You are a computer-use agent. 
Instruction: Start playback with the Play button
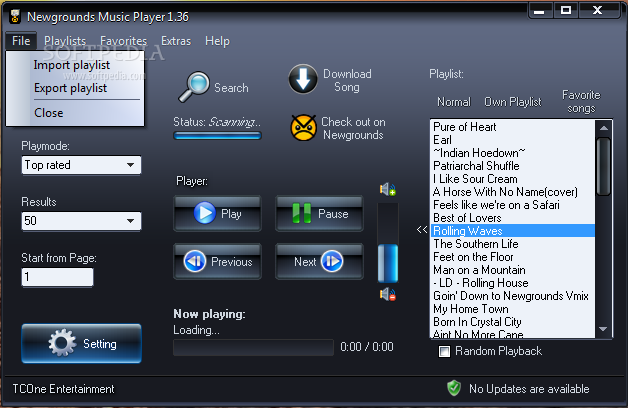pyautogui.click(x=217, y=213)
